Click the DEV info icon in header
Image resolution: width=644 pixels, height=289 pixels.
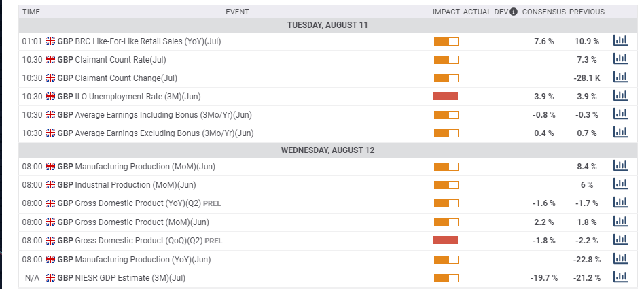tap(514, 12)
